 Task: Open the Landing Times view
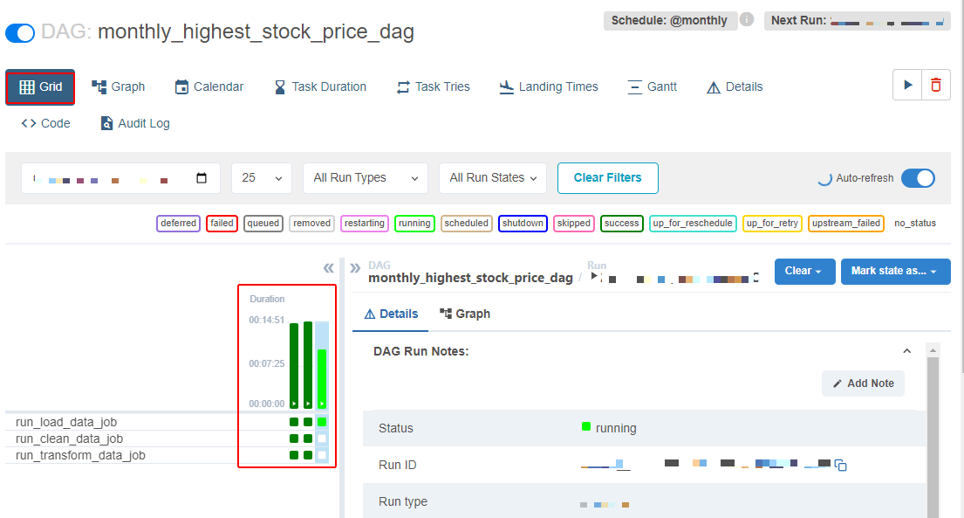pyautogui.click(x=549, y=87)
